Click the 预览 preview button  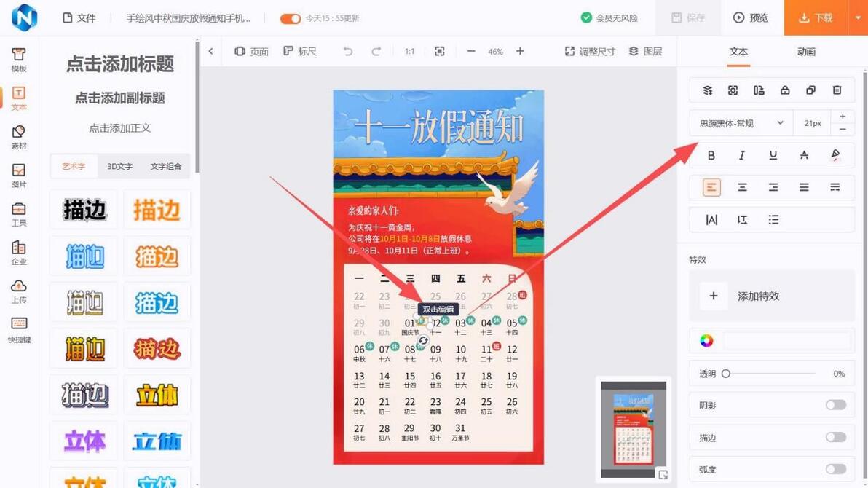[751, 17]
